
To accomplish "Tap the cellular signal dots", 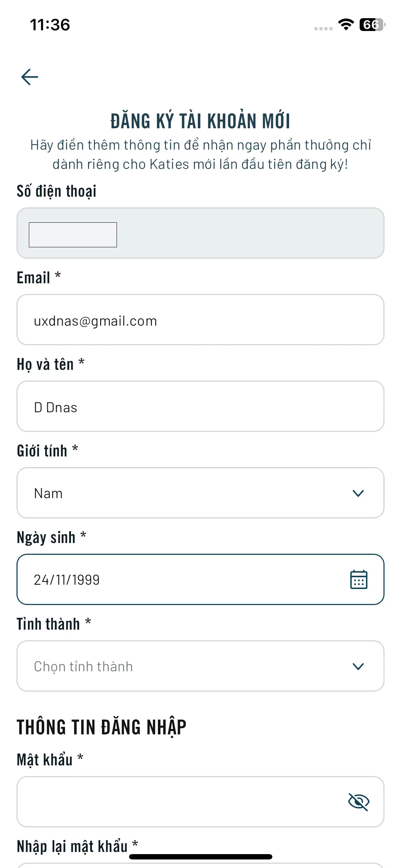I will (323, 29).
